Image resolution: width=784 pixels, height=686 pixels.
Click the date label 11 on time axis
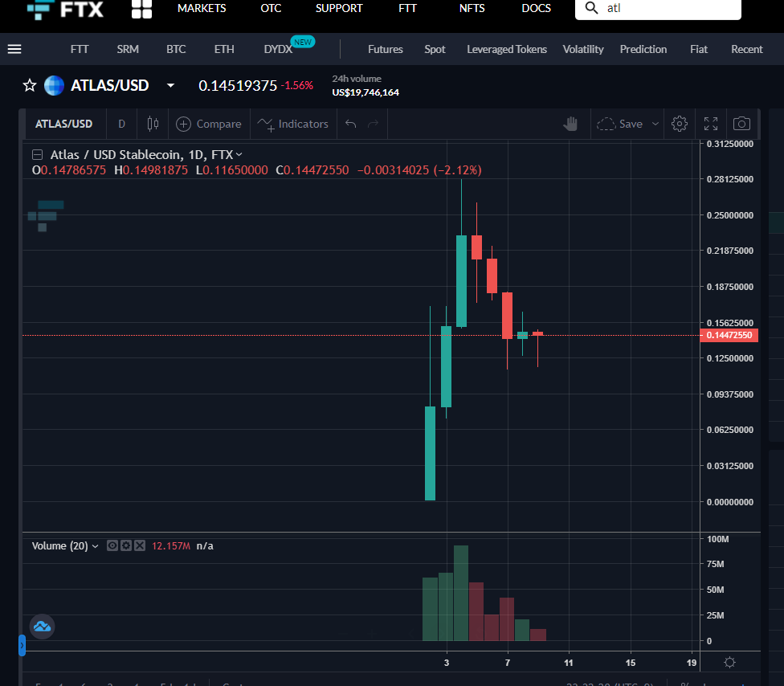569,663
